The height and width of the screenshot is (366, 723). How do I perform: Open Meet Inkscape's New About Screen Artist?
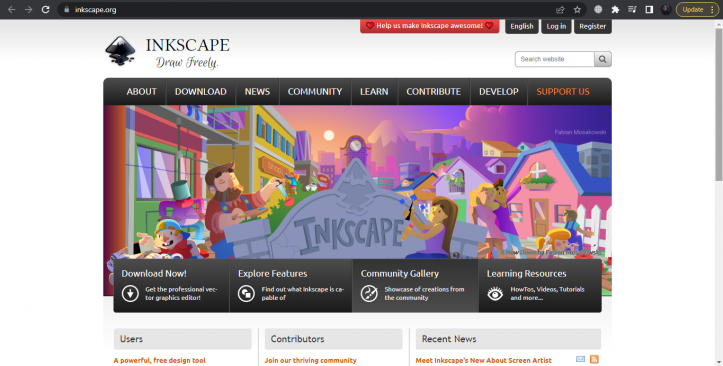click(483, 360)
